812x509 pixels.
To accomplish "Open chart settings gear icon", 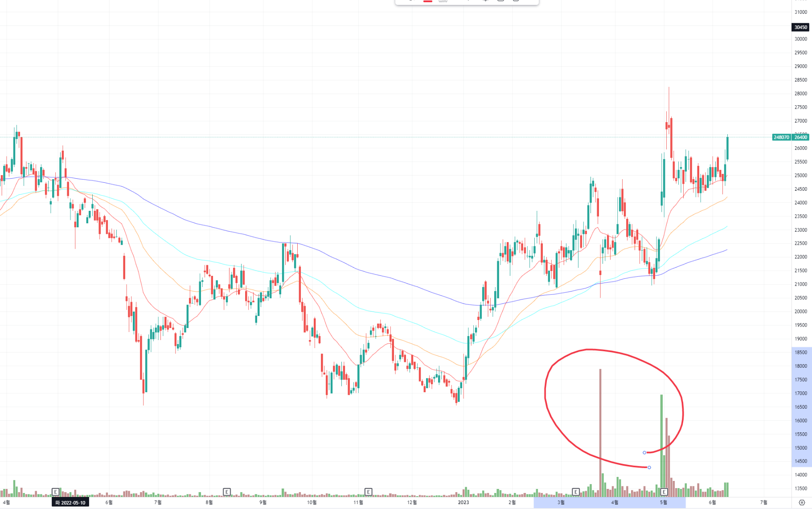I will [x=802, y=502].
